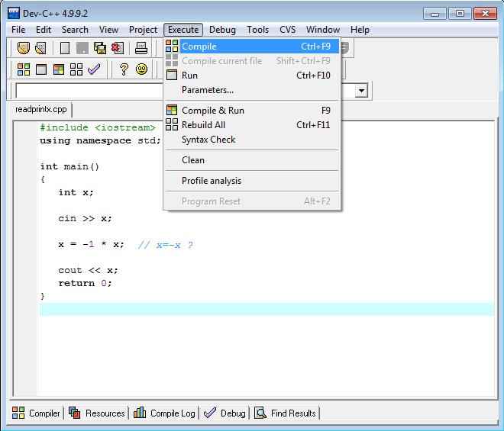
Task: Choose Syntax Check from the menu
Action: pos(252,140)
